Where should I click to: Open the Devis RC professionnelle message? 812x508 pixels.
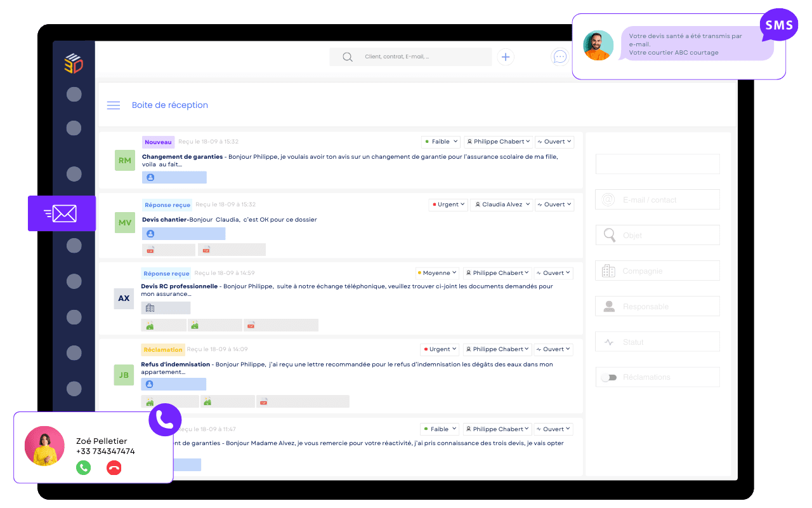pos(341,298)
